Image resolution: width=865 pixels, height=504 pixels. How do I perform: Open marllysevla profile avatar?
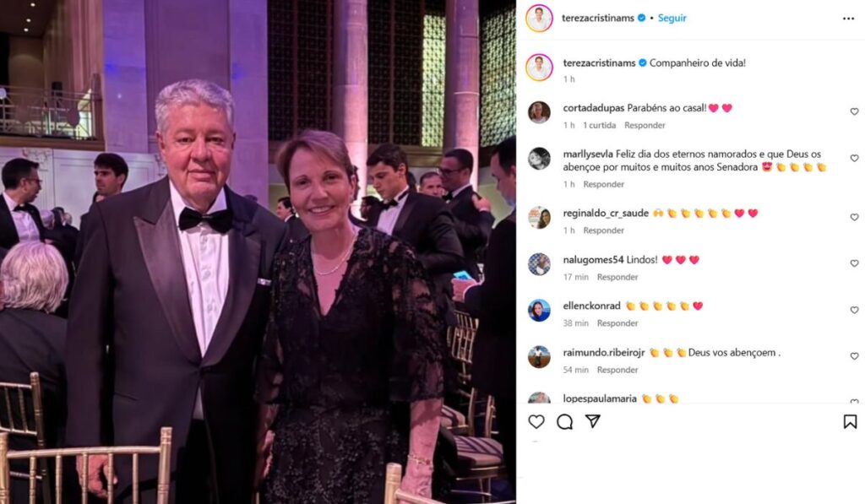pos(539,159)
